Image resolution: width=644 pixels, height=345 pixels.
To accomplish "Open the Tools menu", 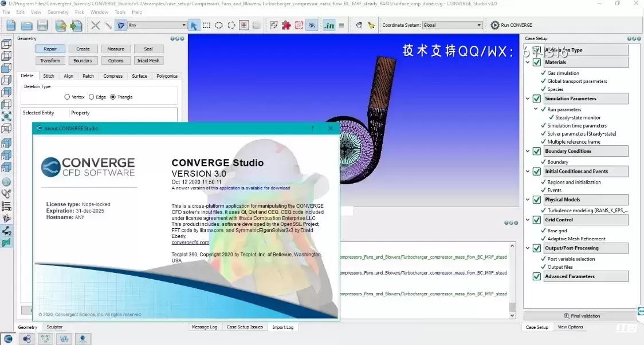I will pyautogui.click(x=120, y=12).
